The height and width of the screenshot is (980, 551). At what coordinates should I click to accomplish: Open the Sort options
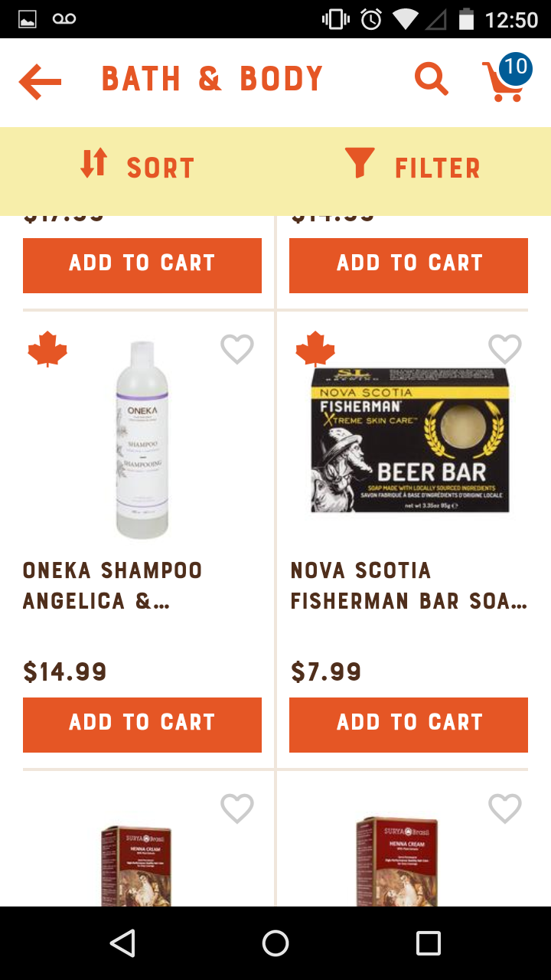pos(138,167)
